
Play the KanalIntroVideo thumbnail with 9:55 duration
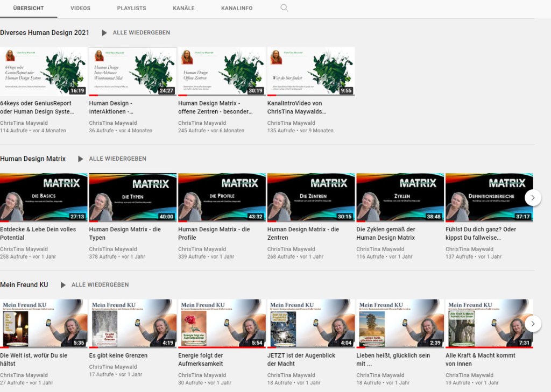[310, 72]
